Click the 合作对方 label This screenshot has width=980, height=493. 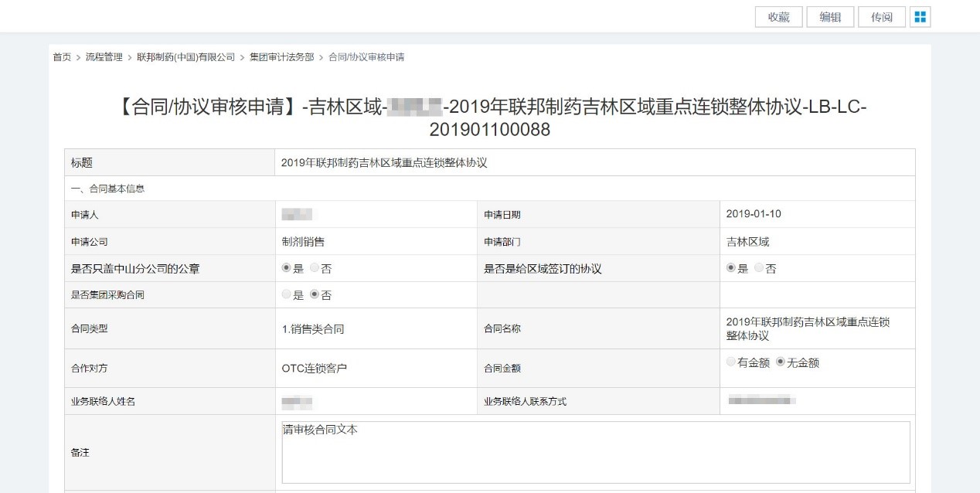pyautogui.click(x=89, y=369)
